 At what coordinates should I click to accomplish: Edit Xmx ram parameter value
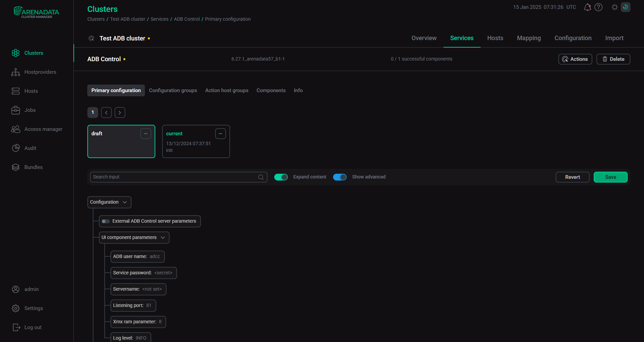click(x=138, y=322)
